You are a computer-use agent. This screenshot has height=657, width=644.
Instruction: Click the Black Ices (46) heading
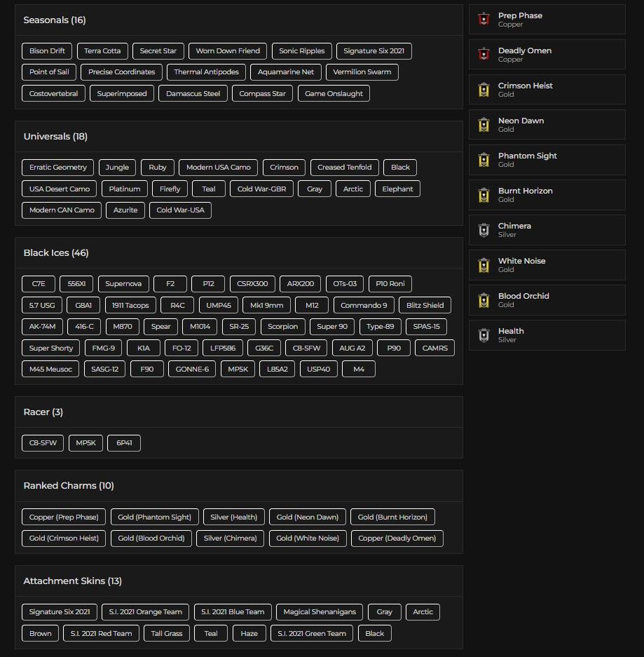55,253
